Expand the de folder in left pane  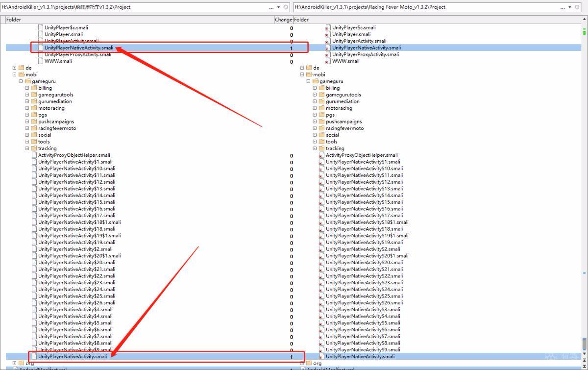click(15, 68)
